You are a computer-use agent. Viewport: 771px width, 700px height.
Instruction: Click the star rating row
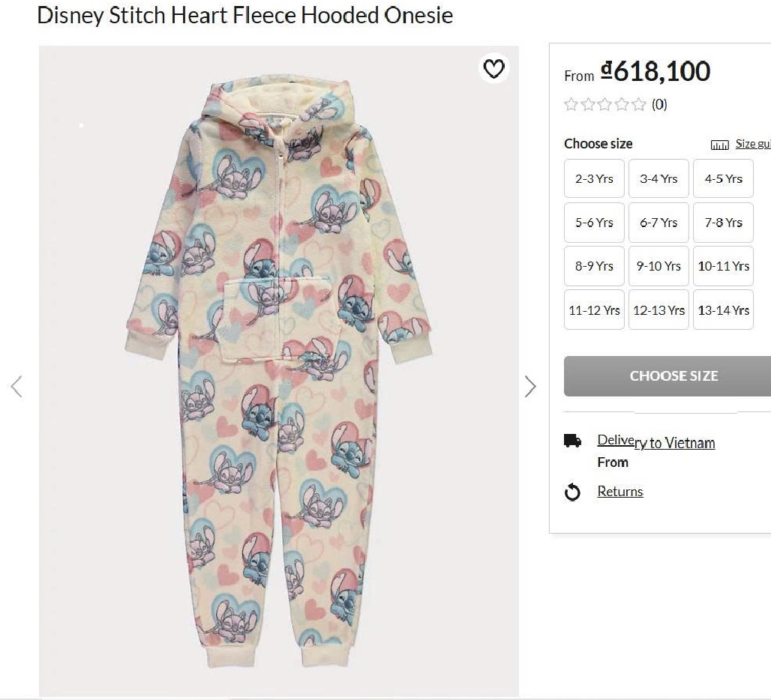tap(605, 104)
